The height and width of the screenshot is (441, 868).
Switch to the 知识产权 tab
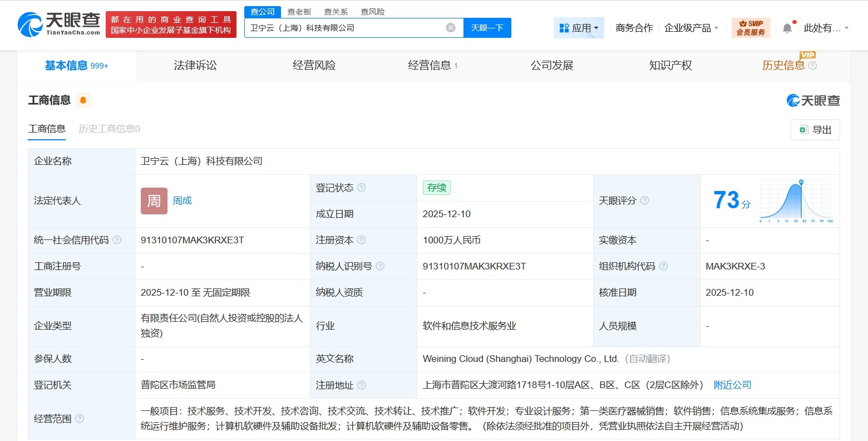(670, 65)
